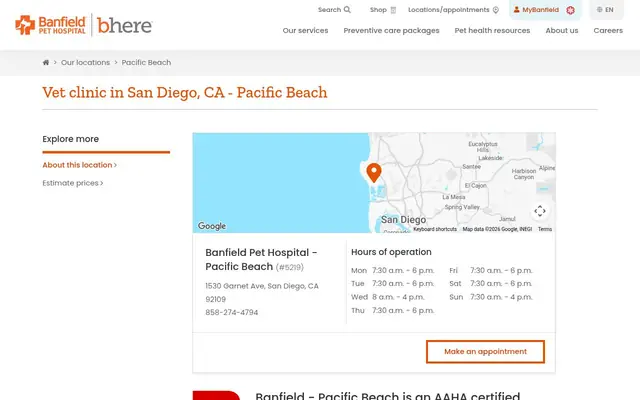Click the Google logo on map
The width and height of the screenshot is (640, 400).
(212, 226)
